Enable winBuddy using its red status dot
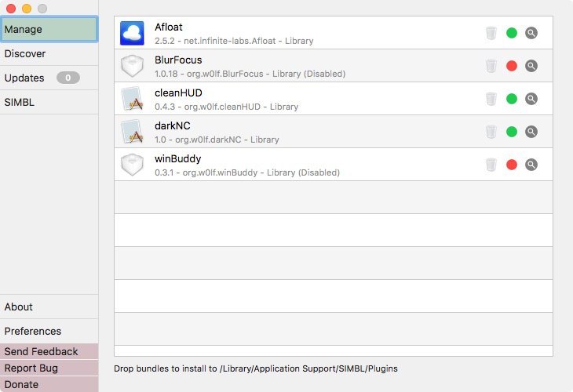This screenshot has width=573, height=392. click(x=512, y=165)
